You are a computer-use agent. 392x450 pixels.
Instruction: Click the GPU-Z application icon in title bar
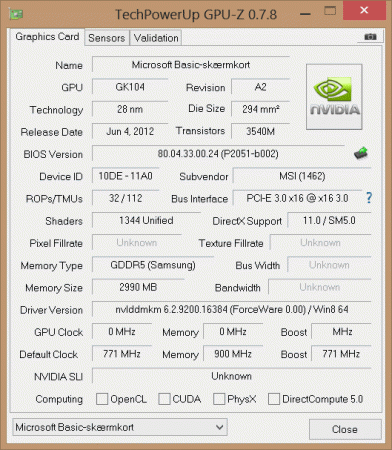(x=16, y=14)
